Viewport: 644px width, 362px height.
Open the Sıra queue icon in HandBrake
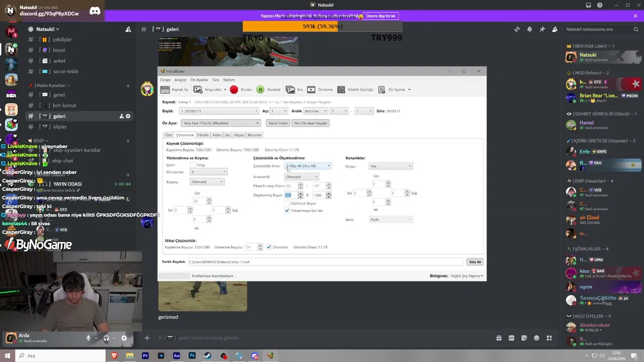(x=290, y=89)
